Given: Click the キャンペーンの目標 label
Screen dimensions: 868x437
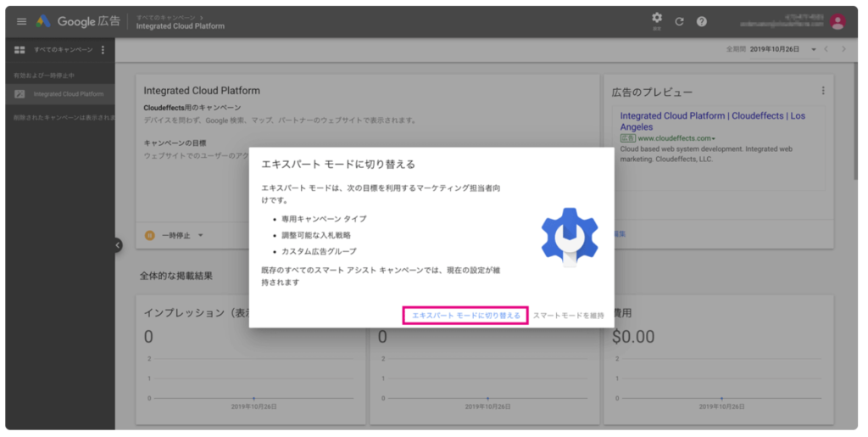Looking at the screenshot, I should (x=175, y=143).
